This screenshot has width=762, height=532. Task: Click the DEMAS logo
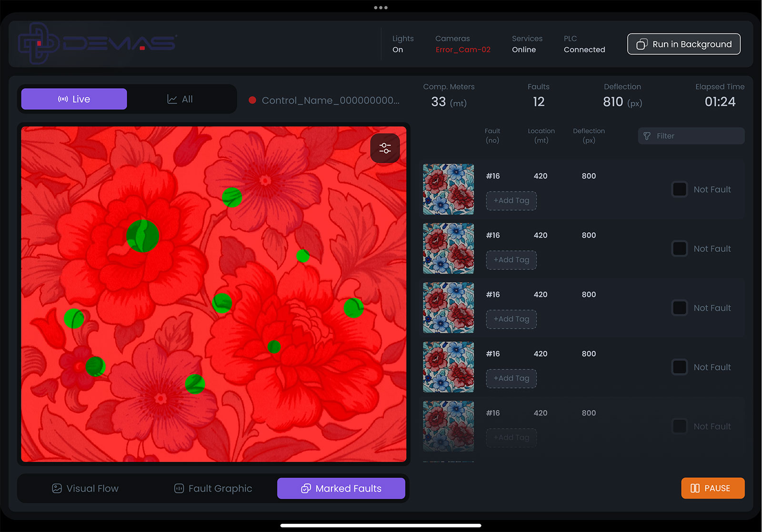pyautogui.click(x=98, y=43)
